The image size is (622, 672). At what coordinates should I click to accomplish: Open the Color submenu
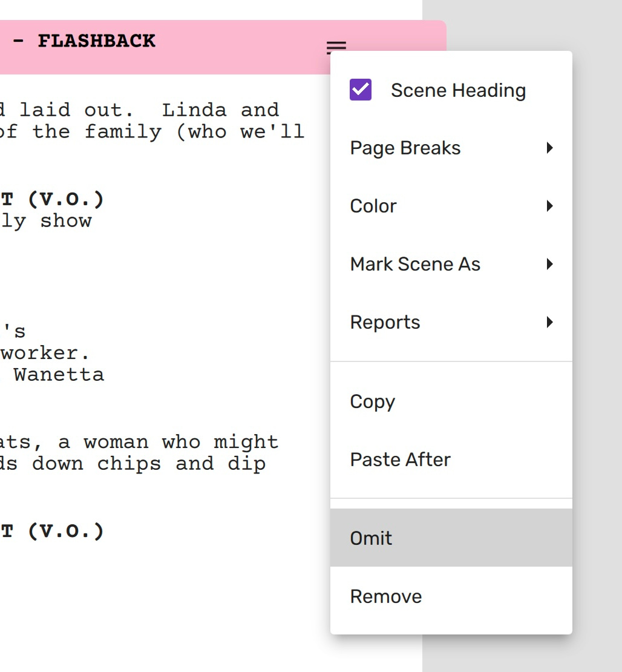373,206
